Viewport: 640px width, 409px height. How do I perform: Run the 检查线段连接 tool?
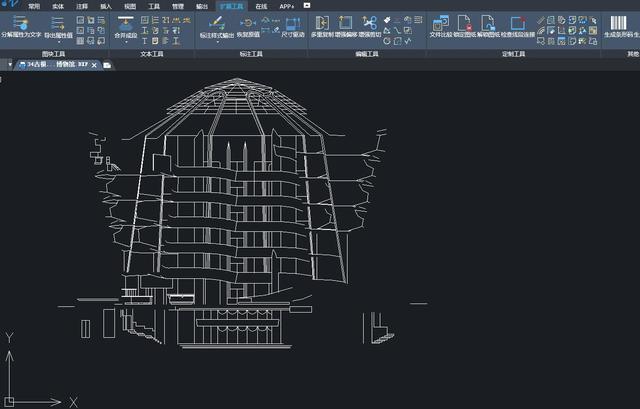[518, 23]
